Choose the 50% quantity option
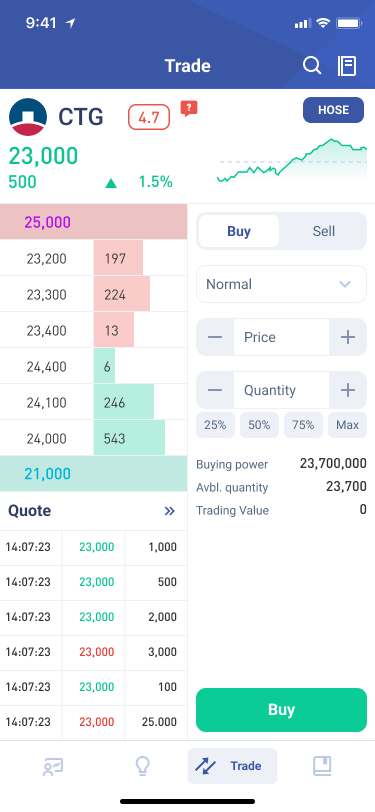The image size is (375, 812). tap(259, 425)
